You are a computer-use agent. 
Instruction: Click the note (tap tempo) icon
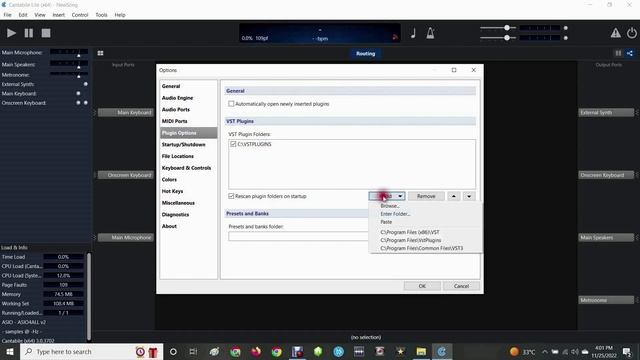point(413,33)
